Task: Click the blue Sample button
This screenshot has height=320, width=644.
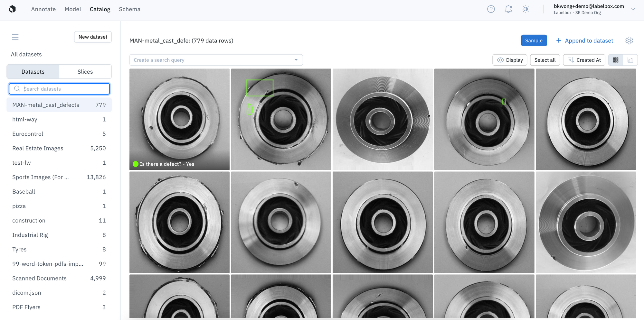Action: [534, 41]
